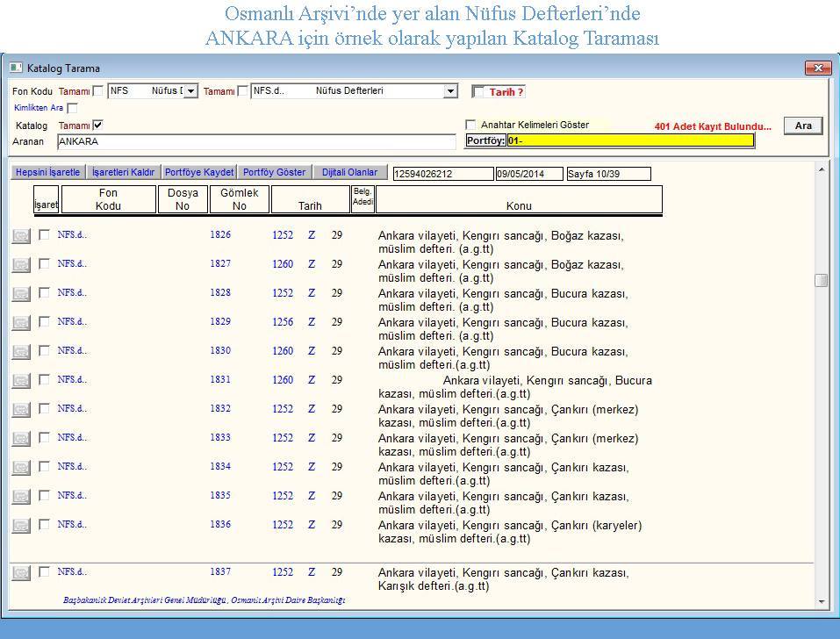840x639 pixels.
Task: Click Karışık defteri record text
Action: click(504, 579)
